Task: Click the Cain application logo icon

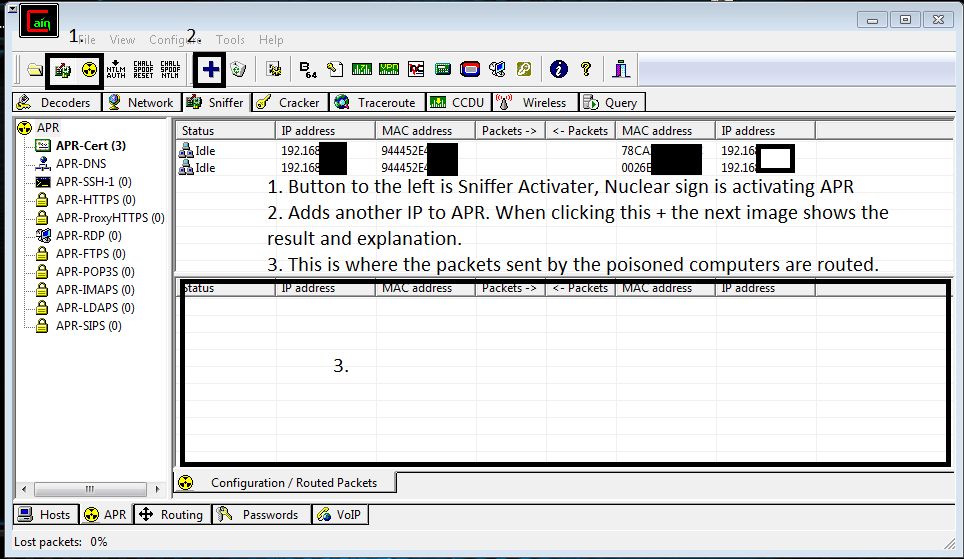Action: (x=39, y=21)
